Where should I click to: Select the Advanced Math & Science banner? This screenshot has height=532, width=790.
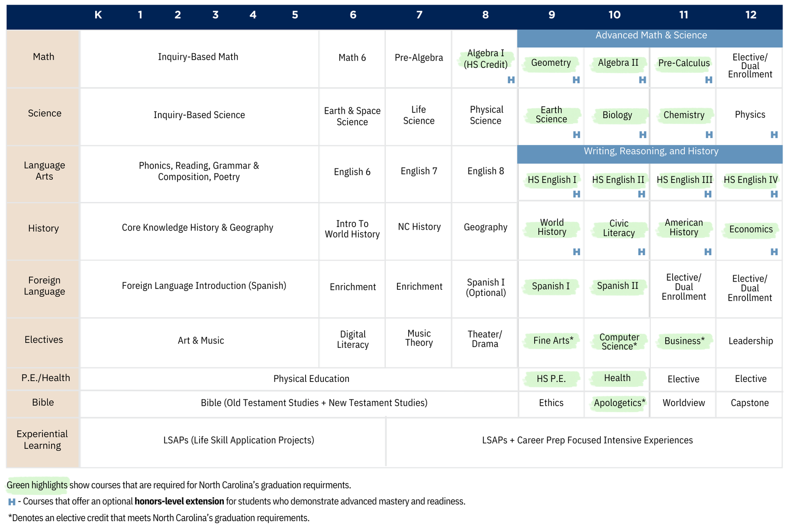coord(651,35)
